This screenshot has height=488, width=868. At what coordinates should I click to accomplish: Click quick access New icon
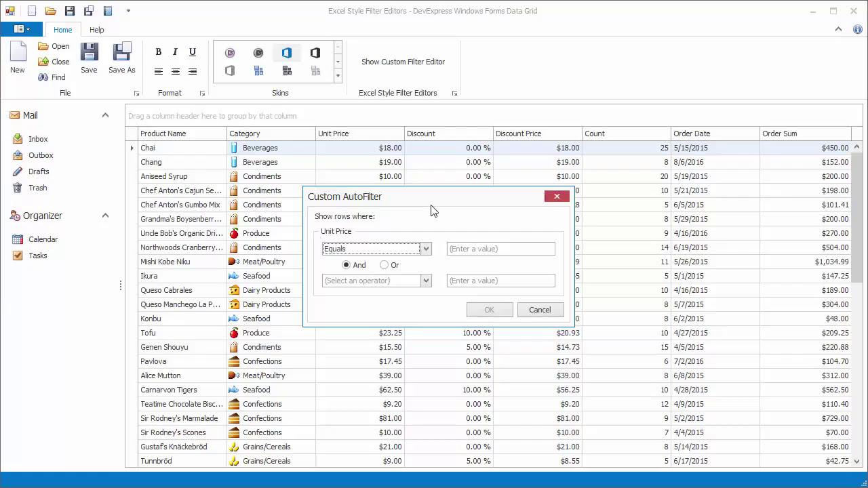click(32, 11)
